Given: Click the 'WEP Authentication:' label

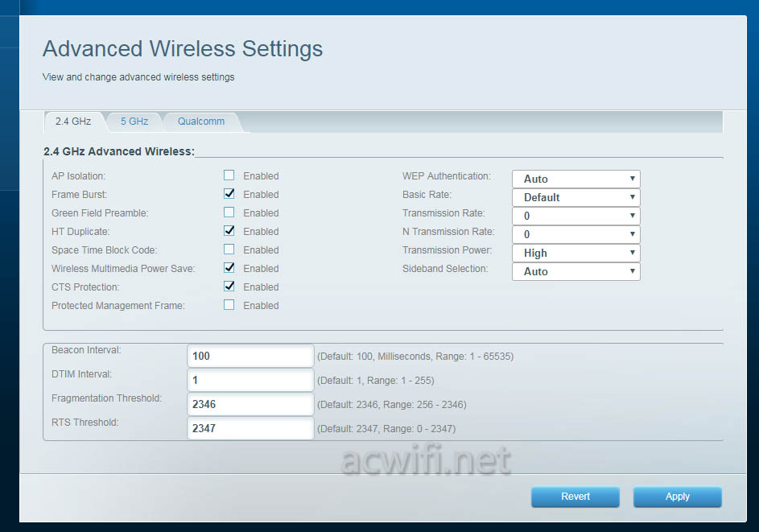Looking at the screenshot, I should (x=446, y=176).
